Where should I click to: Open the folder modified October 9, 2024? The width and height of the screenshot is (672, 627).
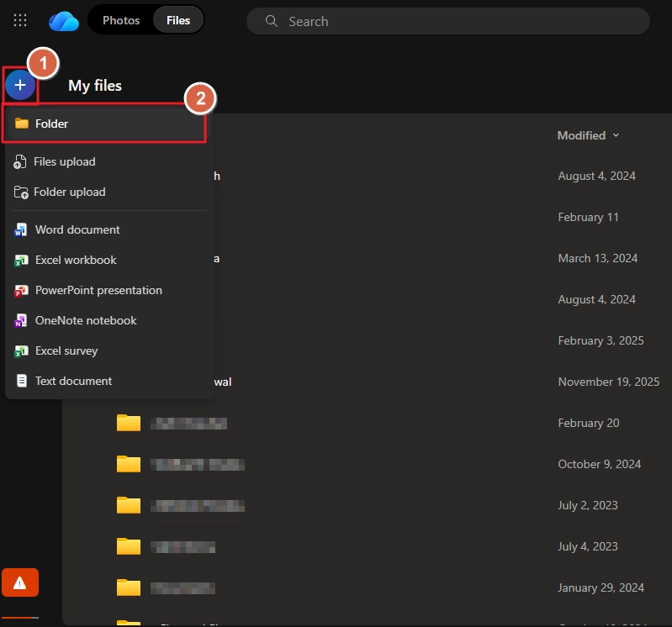[x=129, y=464]
